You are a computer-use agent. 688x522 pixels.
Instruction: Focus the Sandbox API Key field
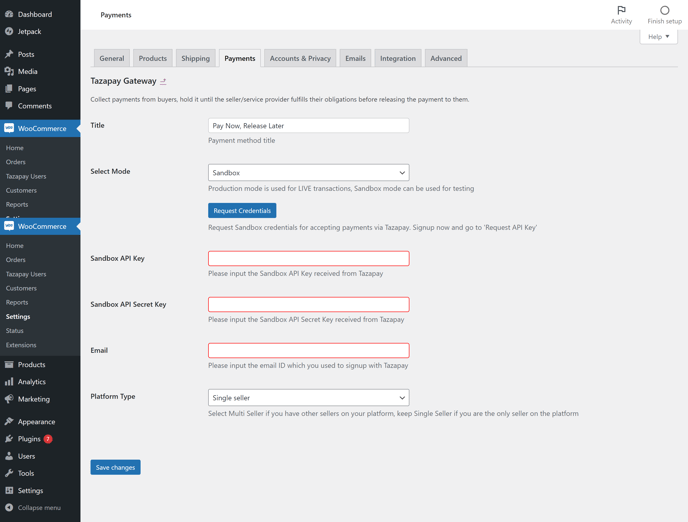coord(308,258)
